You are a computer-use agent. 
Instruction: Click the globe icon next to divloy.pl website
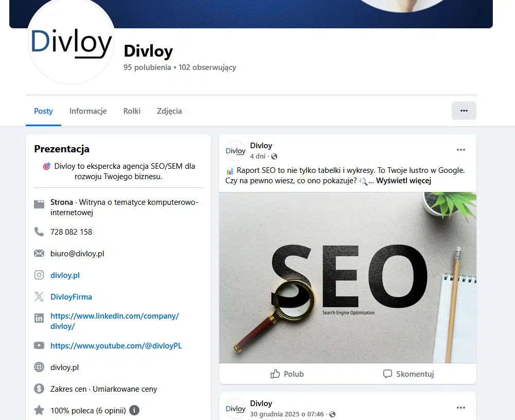[x=39, y=367]
